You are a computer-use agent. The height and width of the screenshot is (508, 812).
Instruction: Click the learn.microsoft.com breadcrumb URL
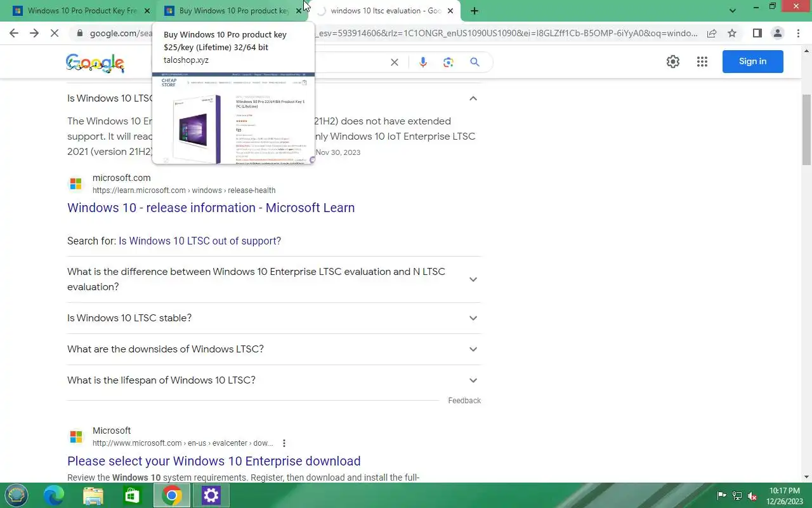[184, 190]
